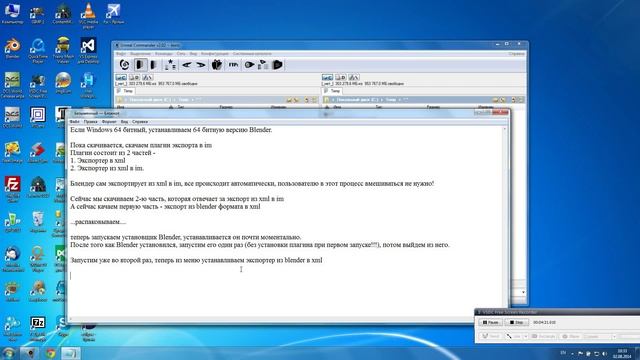The image size is (640, 360).
Task: Click the gift box pack icon in Commander toolbar
Action: coord(217,64)
